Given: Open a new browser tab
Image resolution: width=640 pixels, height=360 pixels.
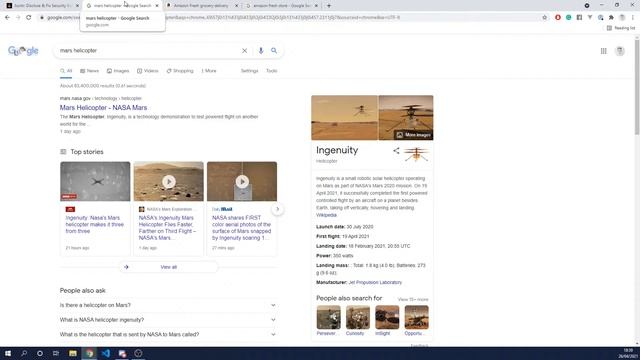Looking at the screenshot, I should point(329,6).
